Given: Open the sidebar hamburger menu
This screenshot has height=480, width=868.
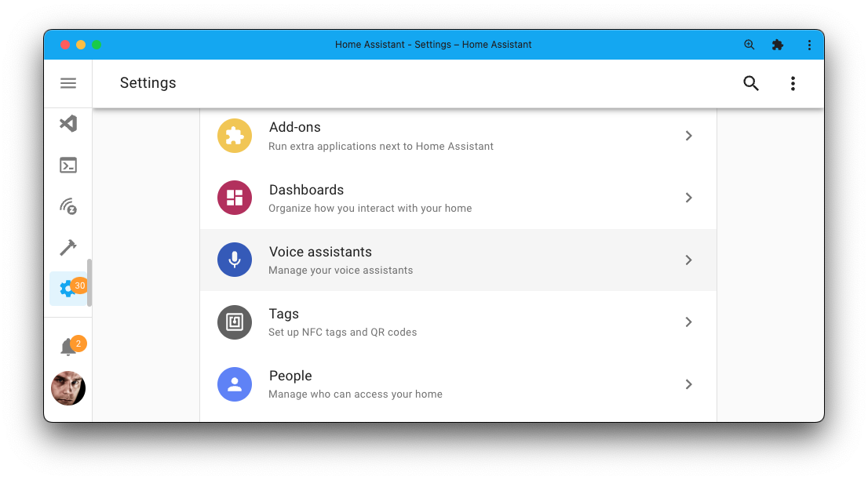Looking at the screenshot, I should coord(68,82).
